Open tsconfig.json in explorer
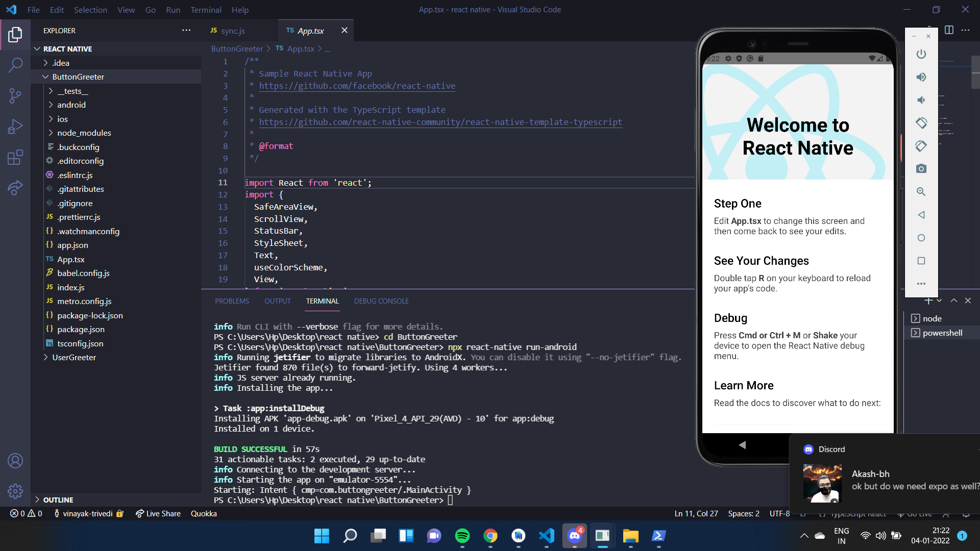 tap(116, 343)
